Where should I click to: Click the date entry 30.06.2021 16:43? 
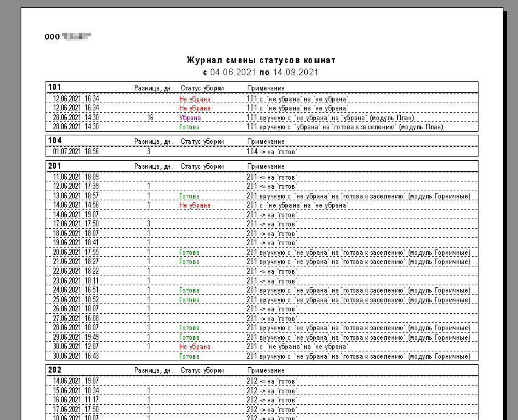click(76, 356)
